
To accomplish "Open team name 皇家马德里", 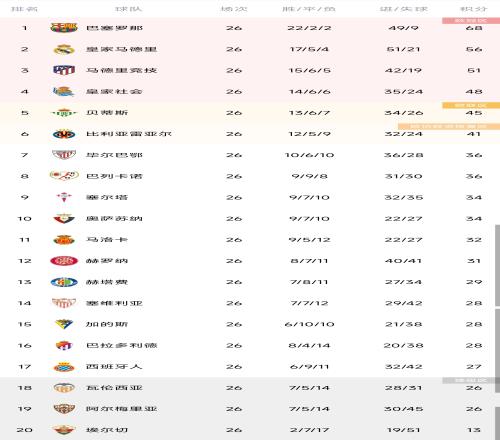I will [x=121, y=49].
